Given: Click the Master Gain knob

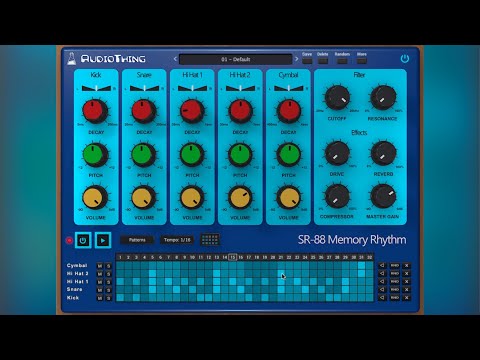Looking at the screenshot, I should pyautogui.click(x=383, y=196).
